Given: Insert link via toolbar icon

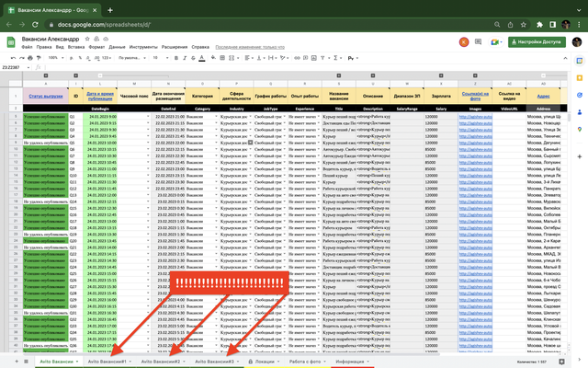Looking at the screenshot, I should (x=297, y=58).
